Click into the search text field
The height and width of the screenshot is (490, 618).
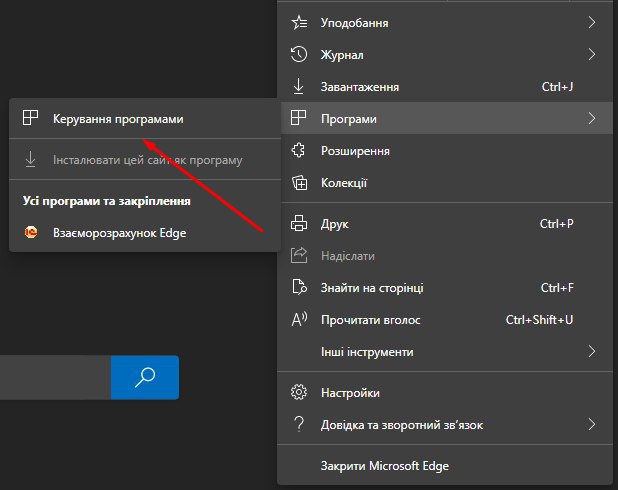pos(55,377)
